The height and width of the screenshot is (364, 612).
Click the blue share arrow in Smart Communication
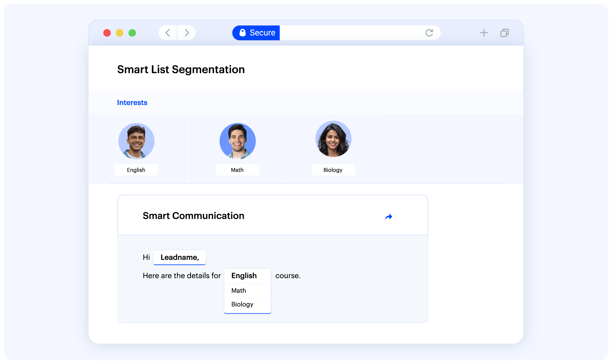(388, 216)
